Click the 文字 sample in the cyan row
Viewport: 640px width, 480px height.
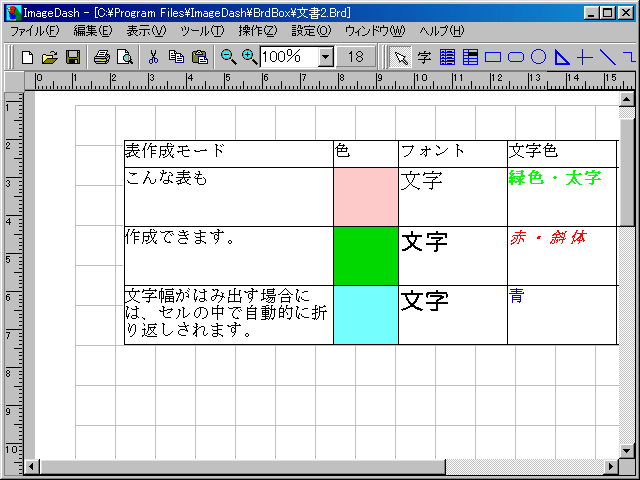tap(424, 301)
